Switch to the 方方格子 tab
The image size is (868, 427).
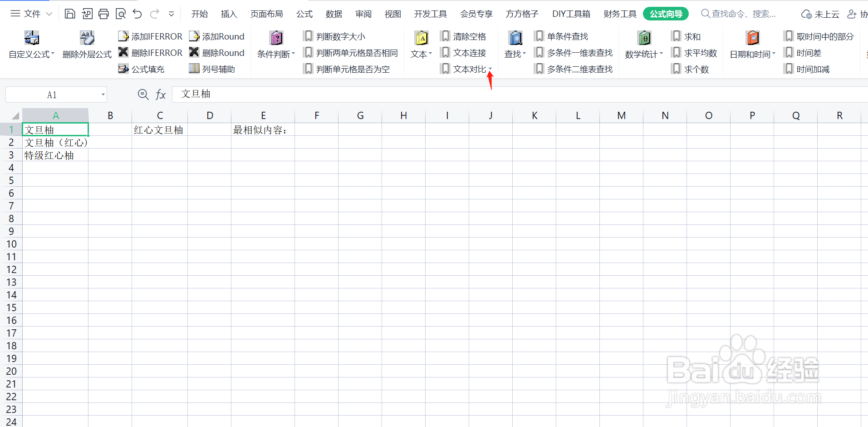coord(522,14)
